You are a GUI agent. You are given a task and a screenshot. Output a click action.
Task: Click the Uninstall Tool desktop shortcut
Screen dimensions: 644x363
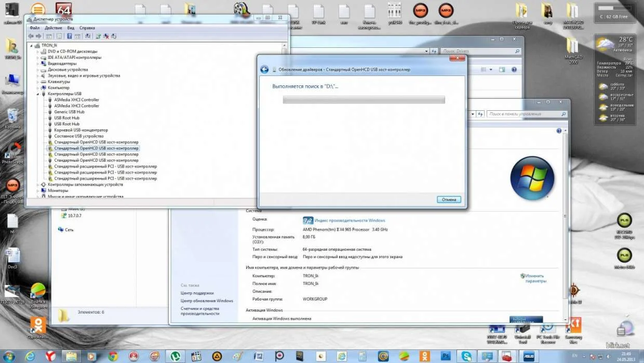click(x=522, y=333)
